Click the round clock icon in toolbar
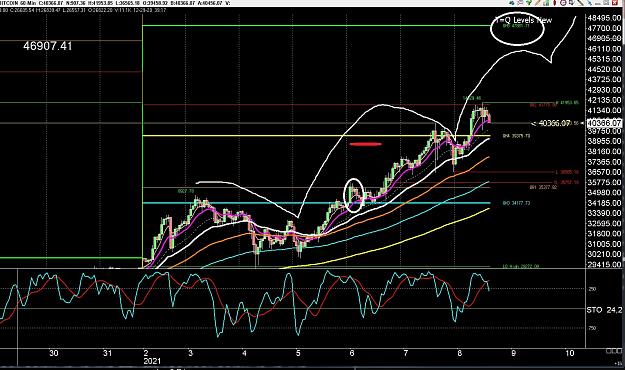The width and height of the screenshot is (625, 370). point(563,3)
